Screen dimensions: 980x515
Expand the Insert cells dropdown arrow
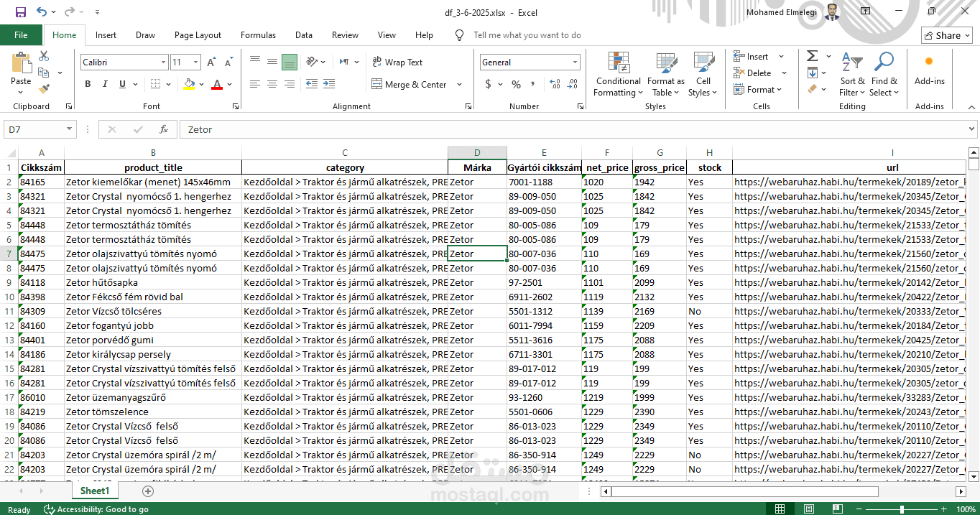click(782, 56)
